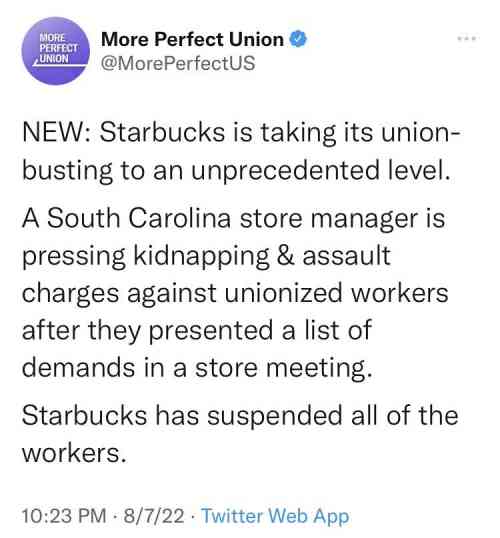Open the three-dot more options menu

(467, 38)
